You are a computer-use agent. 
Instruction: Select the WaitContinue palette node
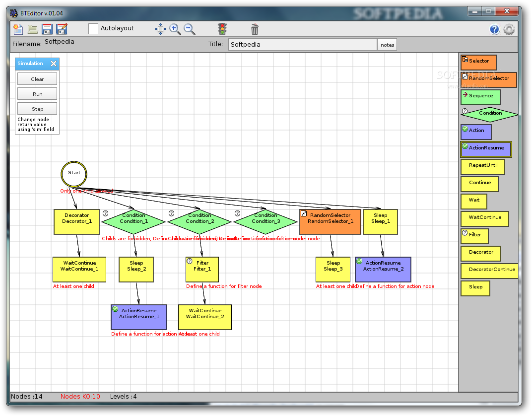click(484, 219)
